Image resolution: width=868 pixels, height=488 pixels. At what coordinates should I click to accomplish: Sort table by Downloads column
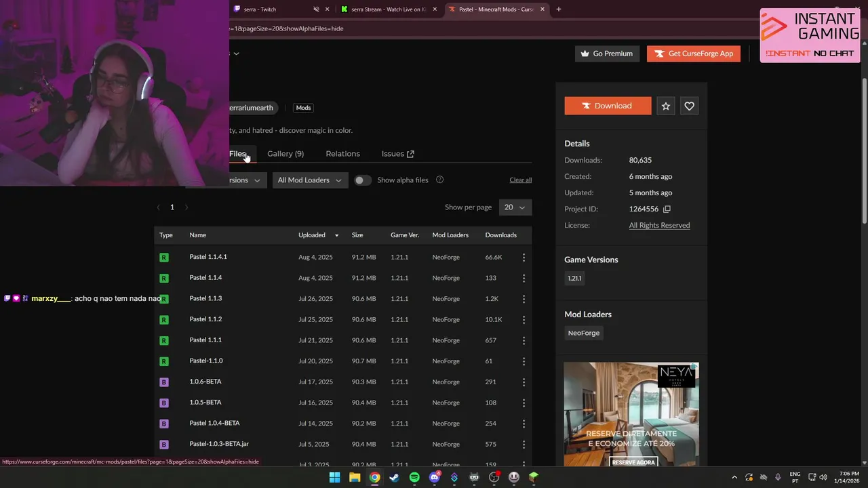pos(500,235)
